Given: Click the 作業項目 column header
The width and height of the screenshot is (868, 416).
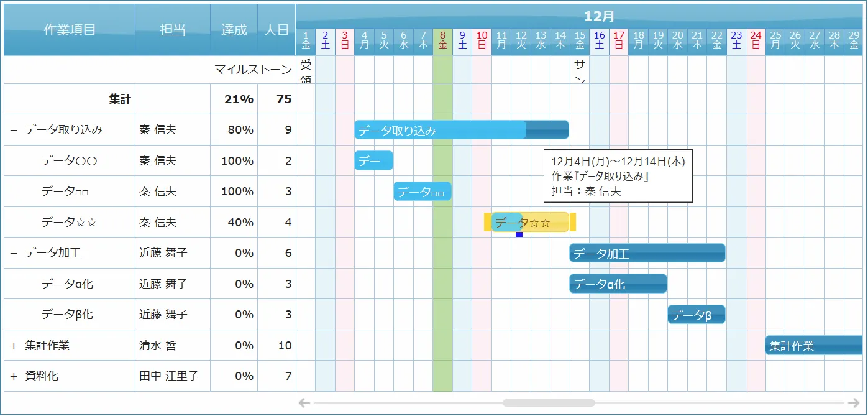Looking at the screenshot, I should [70, 30].
